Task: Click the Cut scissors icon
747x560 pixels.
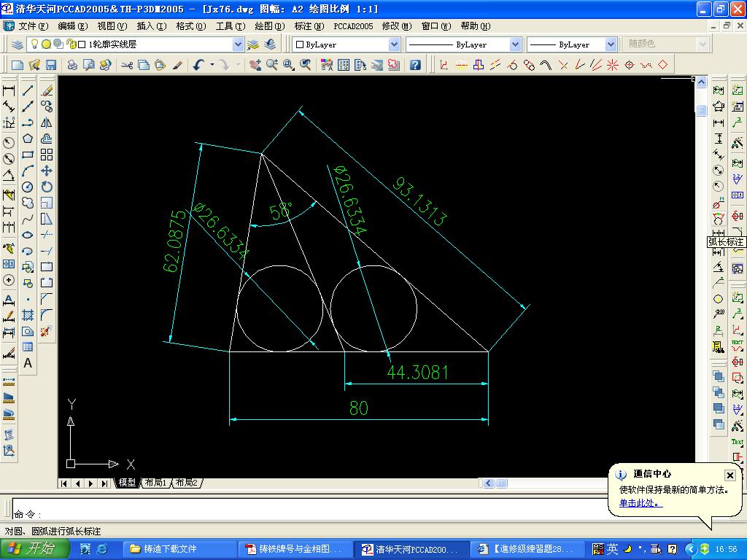Action: [127, 65]
